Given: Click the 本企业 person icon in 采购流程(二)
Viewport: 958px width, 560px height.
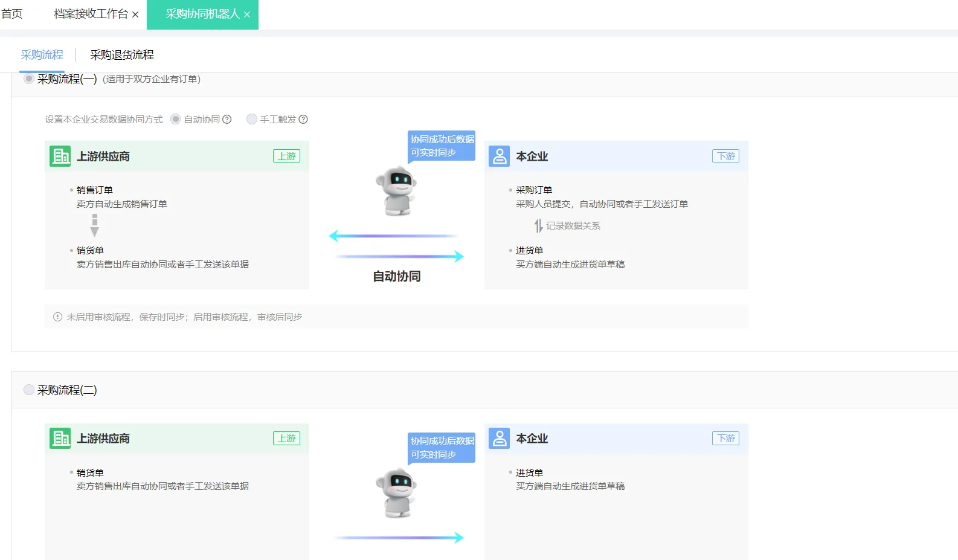Looking at the screenshot, I should [x=500, y=439].
